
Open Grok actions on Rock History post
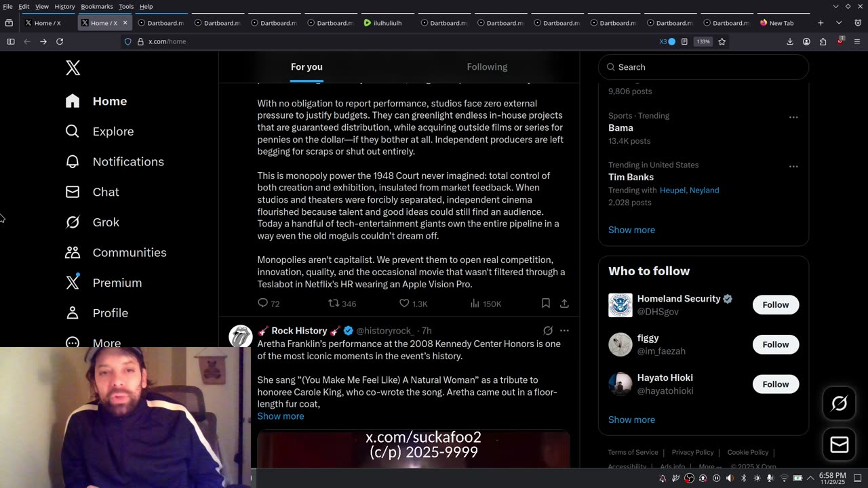coord(548,331)
